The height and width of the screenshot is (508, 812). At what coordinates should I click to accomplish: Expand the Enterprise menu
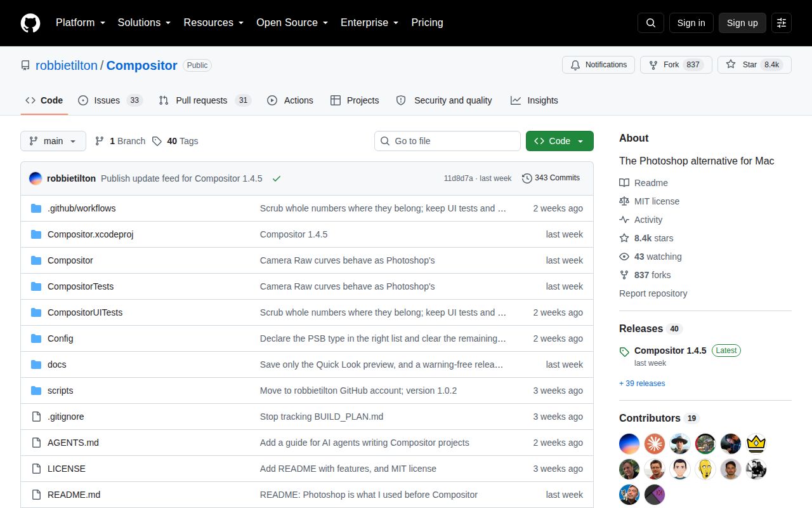pyautogui.click(x=370, y=22)
